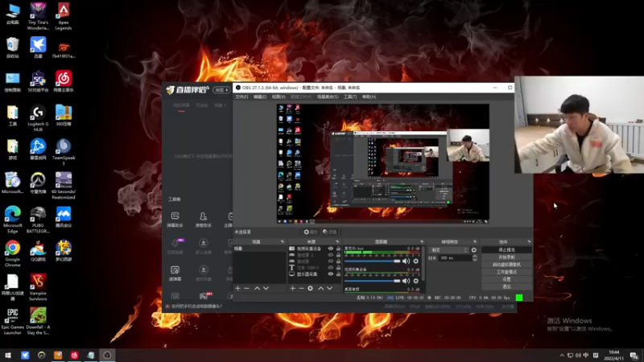The height and width of the screenshot is (362, 644).
Task: Move the source up in the sources list
Action: pos(320,289)
